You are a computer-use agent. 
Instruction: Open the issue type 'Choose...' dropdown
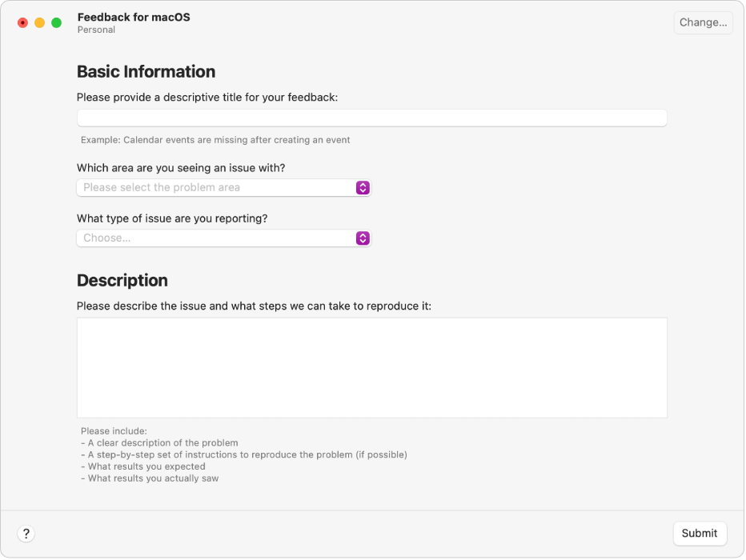[x=216, y=238]
